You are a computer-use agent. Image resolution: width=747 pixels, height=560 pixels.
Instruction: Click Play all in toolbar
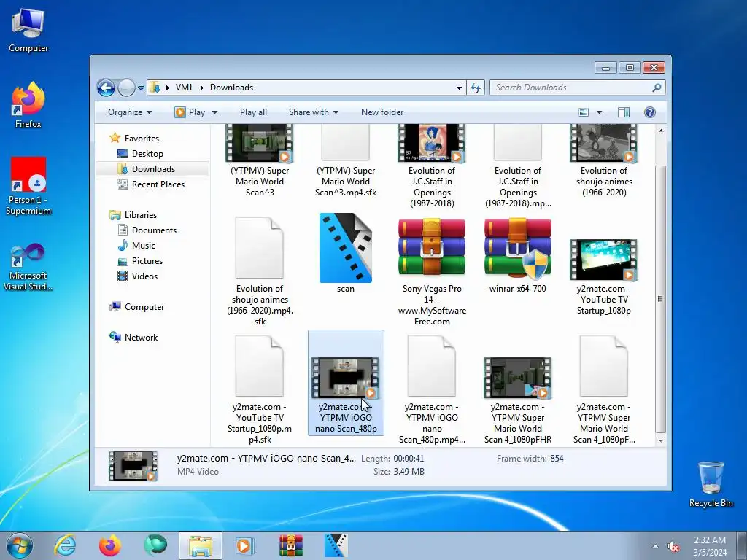pos(253,112)
